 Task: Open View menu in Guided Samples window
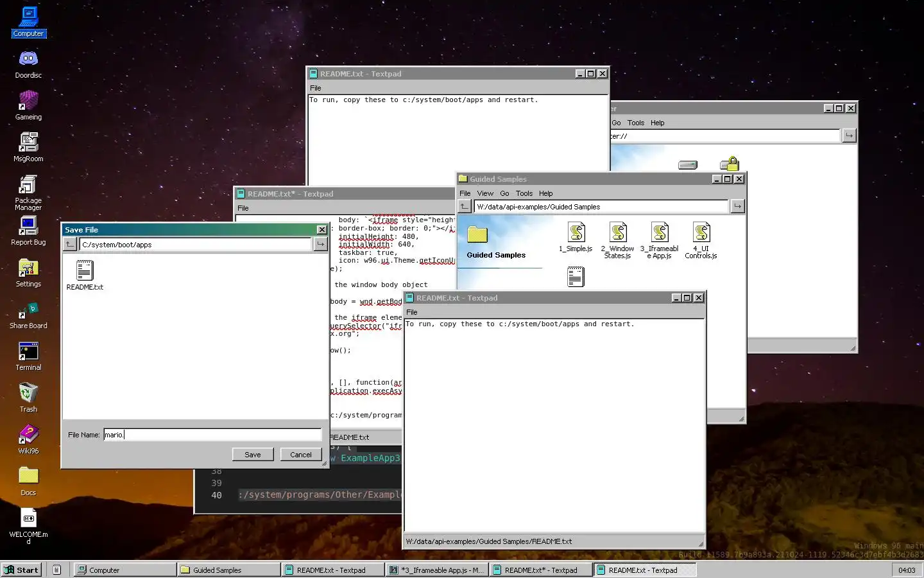(x=485, y=193)
